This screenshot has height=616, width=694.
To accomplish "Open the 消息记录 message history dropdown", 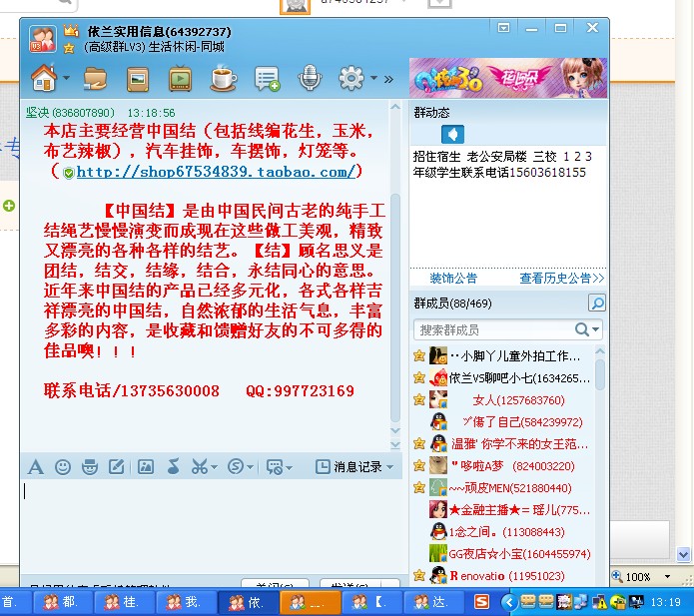I will click(354, 466).
